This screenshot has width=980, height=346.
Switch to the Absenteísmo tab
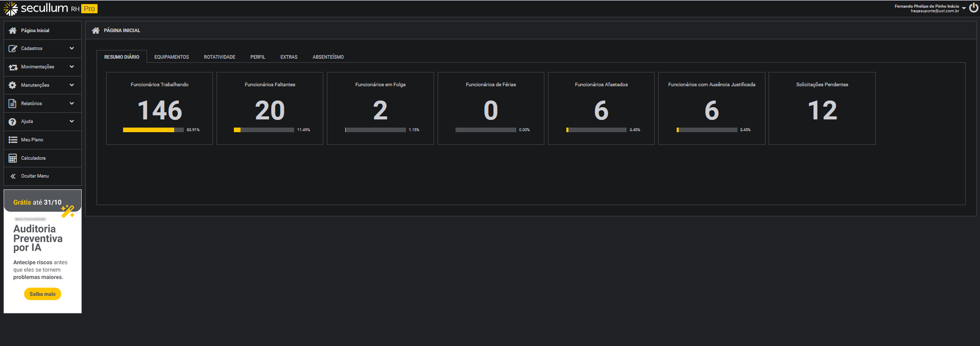click(x=328, y=57)
